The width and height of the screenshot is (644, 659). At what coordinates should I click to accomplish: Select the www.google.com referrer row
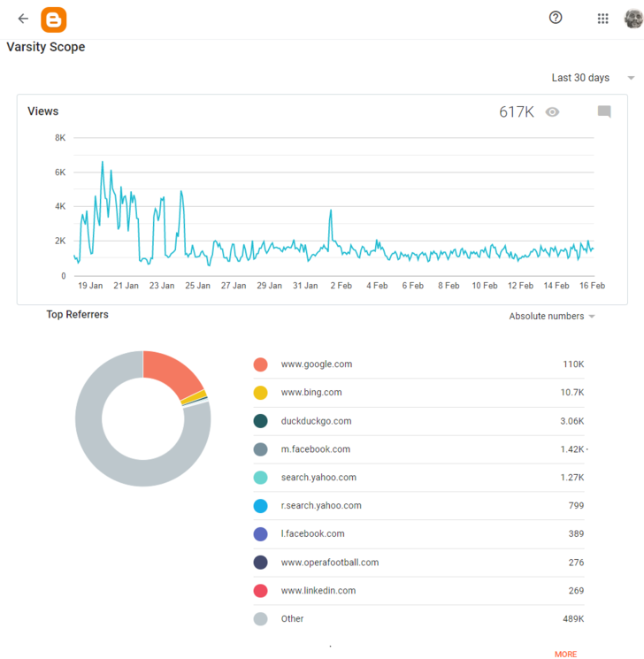coord(418,364)
